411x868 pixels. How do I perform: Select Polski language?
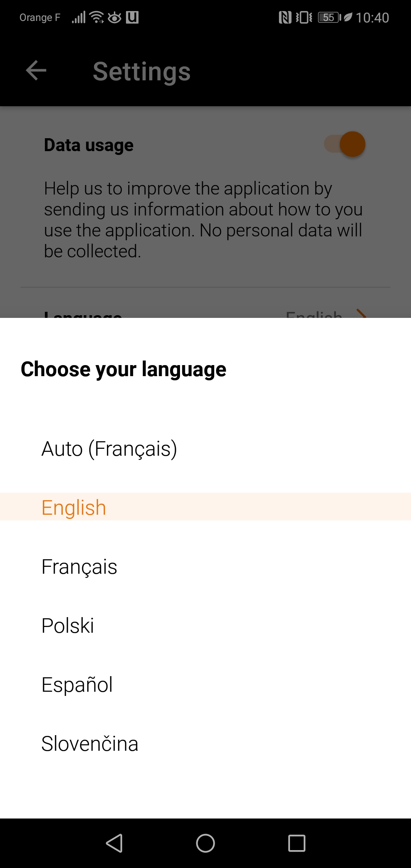[x=68, y=625]
